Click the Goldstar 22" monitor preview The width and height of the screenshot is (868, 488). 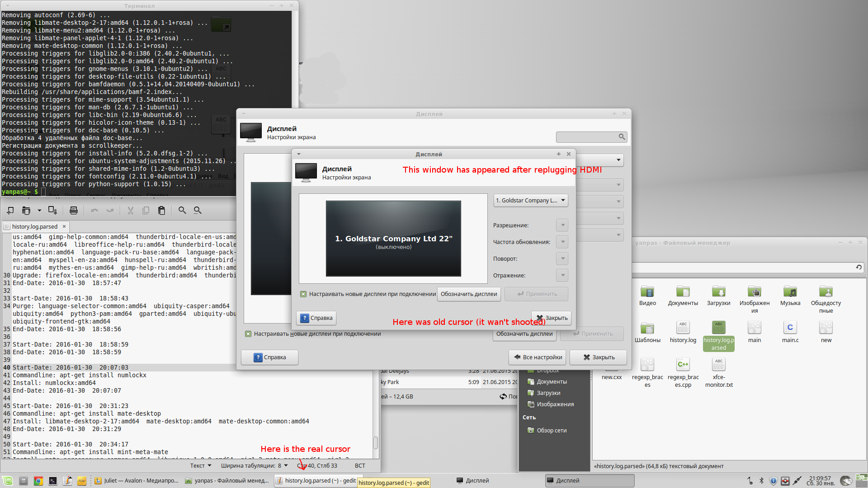tap(393, 239)
